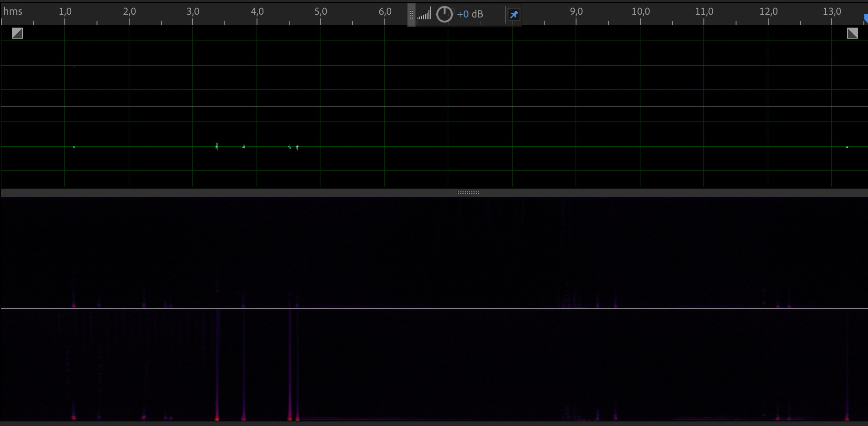Screen dimensions: 868x426
Task: Click the 12,0 mark on time ruler
Action: [x=768, y=12]
